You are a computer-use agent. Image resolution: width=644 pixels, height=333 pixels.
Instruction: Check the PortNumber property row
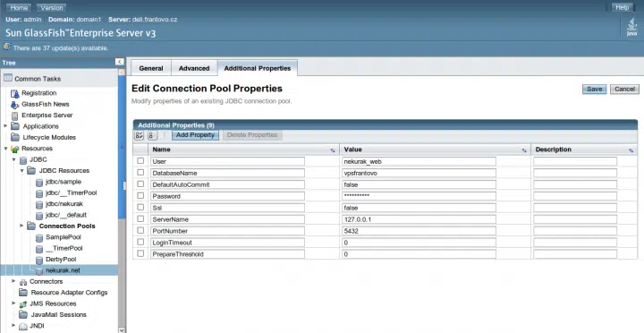140,230
